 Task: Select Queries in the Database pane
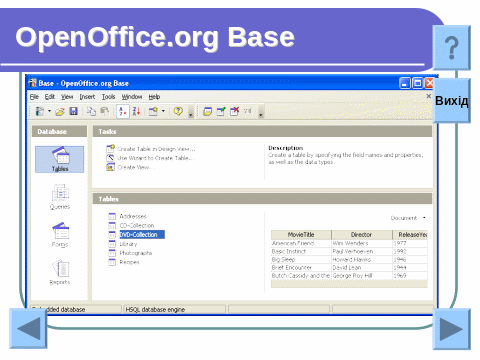coord(60,197)
